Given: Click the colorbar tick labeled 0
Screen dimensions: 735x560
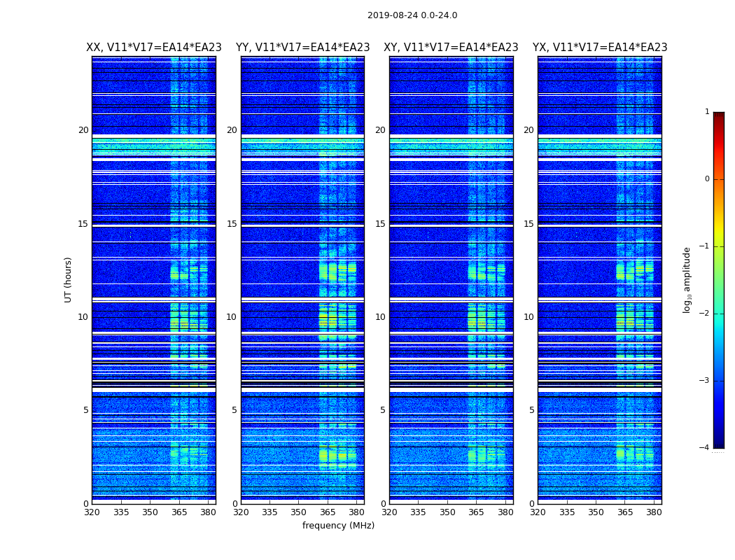Looking at the screenshot, I should (x=707, y=179).
